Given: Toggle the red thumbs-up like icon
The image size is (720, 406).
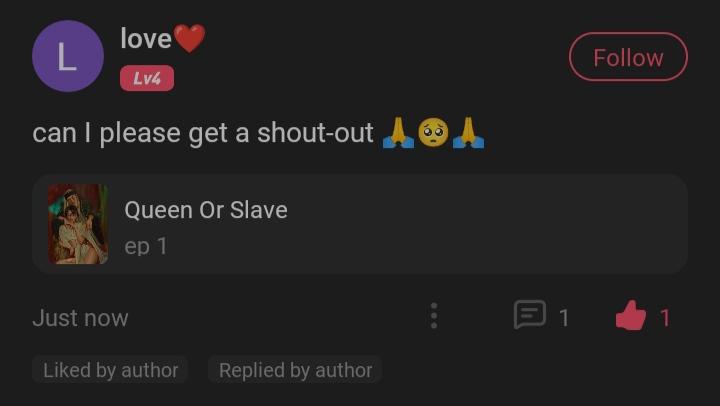Looking at the screenshot, I should click(630, 316).
